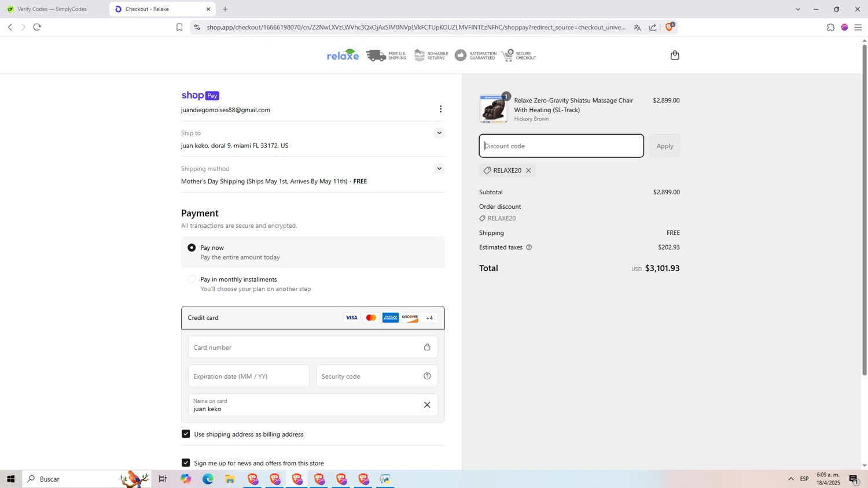Image resolution: width=868 pixels, height=488 pixels.
Task: Click the Credit card payment header
Action: (x=312, y=318)
